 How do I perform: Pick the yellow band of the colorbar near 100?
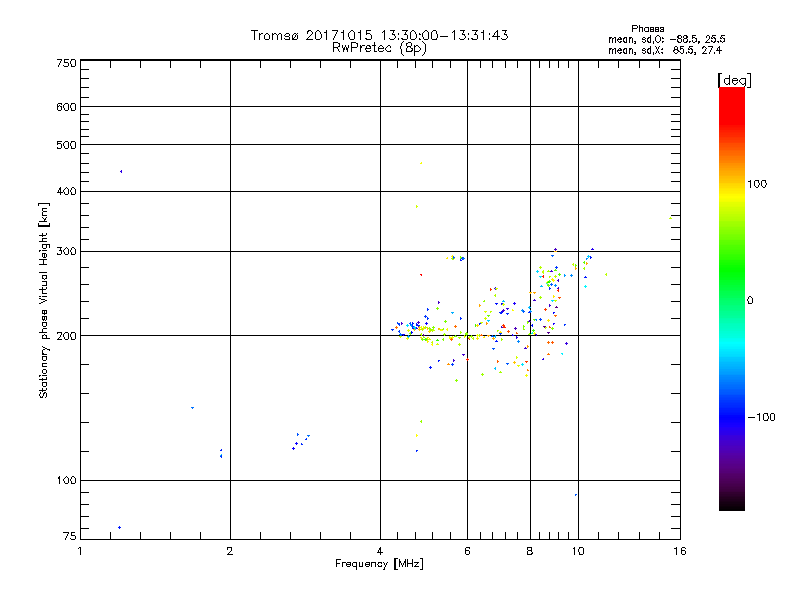732,195
